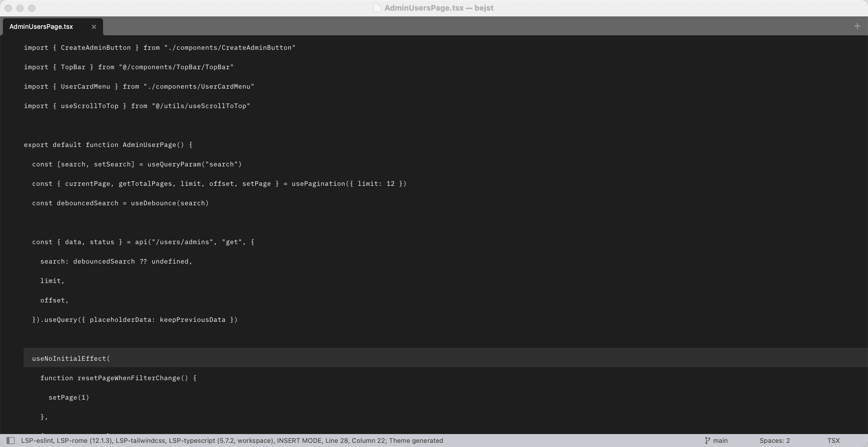Click the "./components/CreateAdminButton" path string

pos(230,47)
